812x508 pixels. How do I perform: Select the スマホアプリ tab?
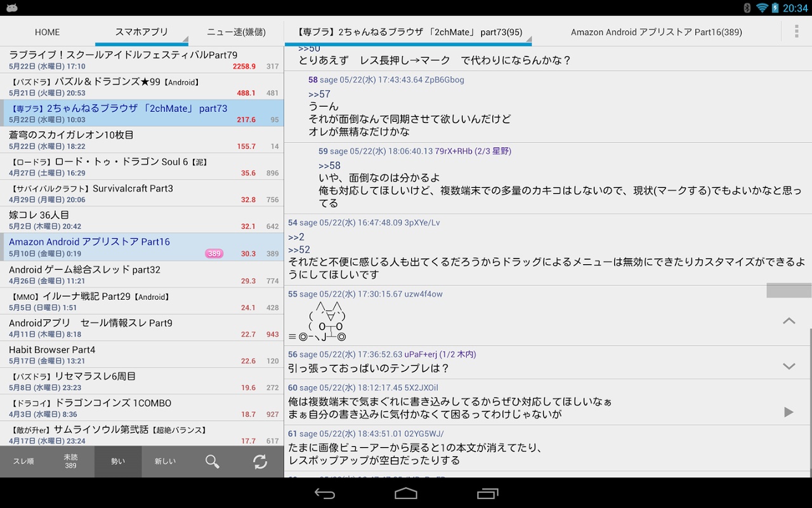(141, 32)
